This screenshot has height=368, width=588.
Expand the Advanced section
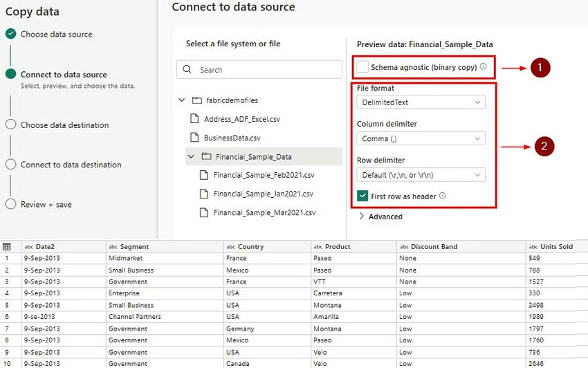coord(380,217)
